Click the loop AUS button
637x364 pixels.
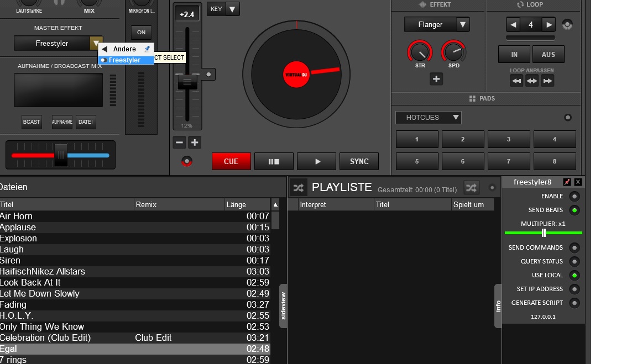[x=548, y=54]
